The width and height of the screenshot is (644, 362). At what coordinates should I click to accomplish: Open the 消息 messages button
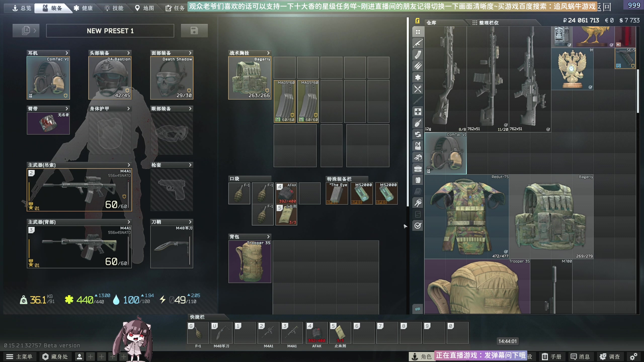[x=581, y=356]
